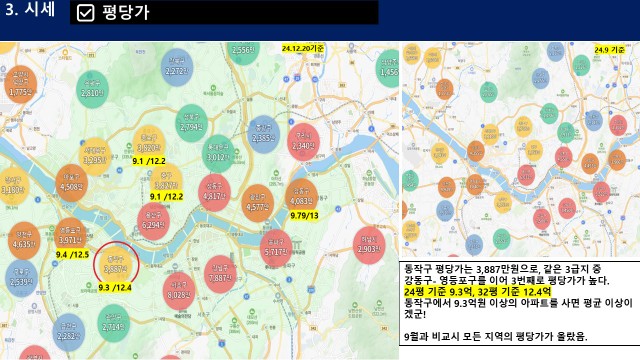Image resolution: width=640 pixels, height=360 pixels.
Task: Select the 2,903 하남시 red bubble
Action: (369, 245)
